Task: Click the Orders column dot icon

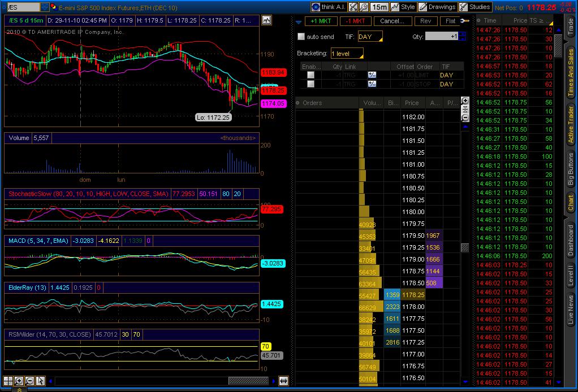Action: [x=297, y=103]
